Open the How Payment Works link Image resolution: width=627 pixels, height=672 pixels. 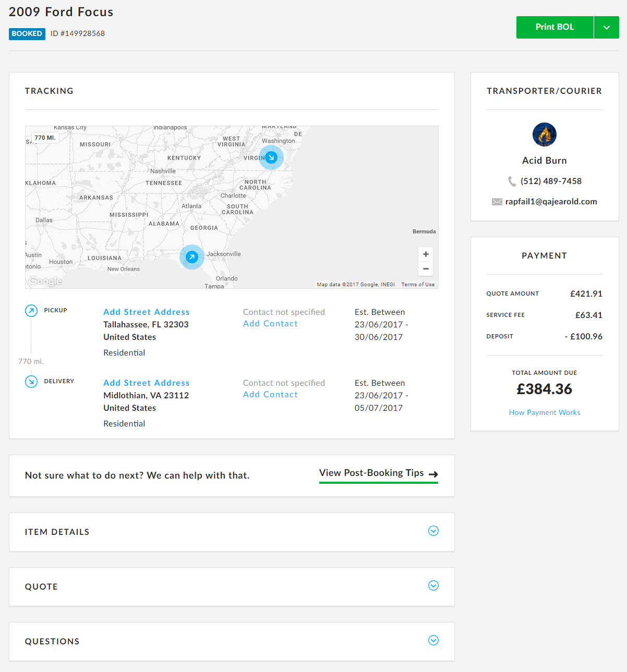tap(544, 412)
